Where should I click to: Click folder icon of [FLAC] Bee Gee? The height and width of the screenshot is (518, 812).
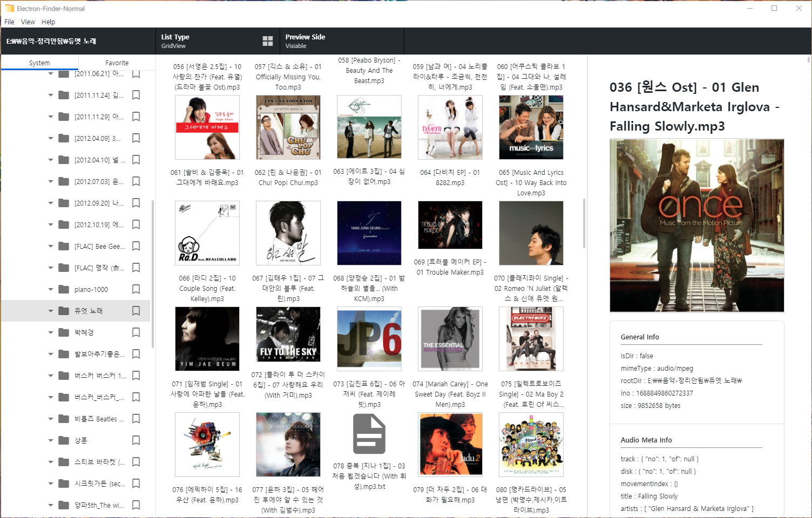(x=64, y=246)
